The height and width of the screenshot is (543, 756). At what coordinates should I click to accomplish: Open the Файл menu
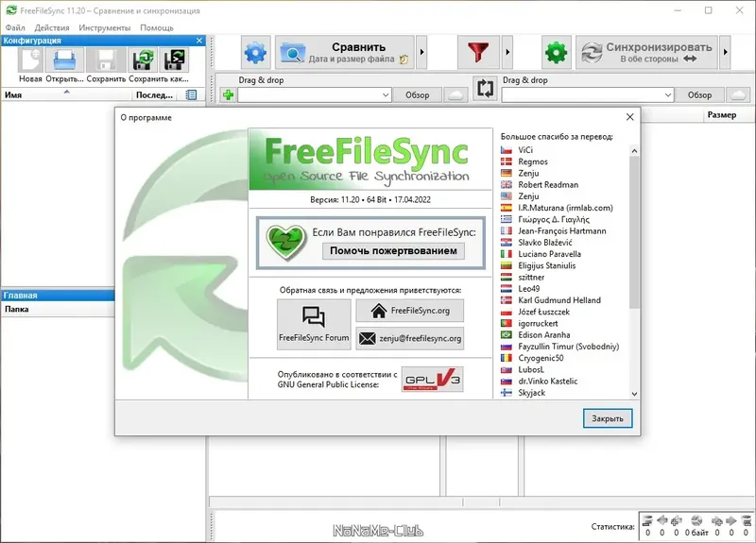click(15, 27)
